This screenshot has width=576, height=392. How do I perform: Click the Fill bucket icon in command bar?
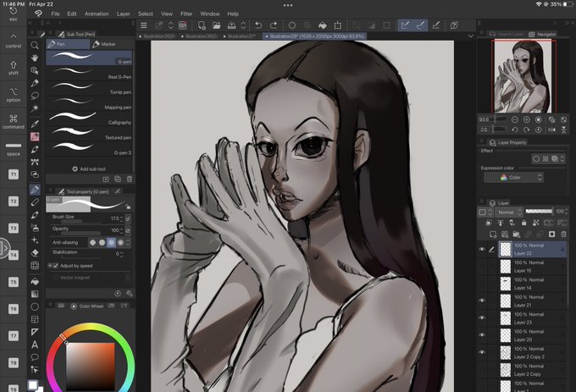[322, 25]
